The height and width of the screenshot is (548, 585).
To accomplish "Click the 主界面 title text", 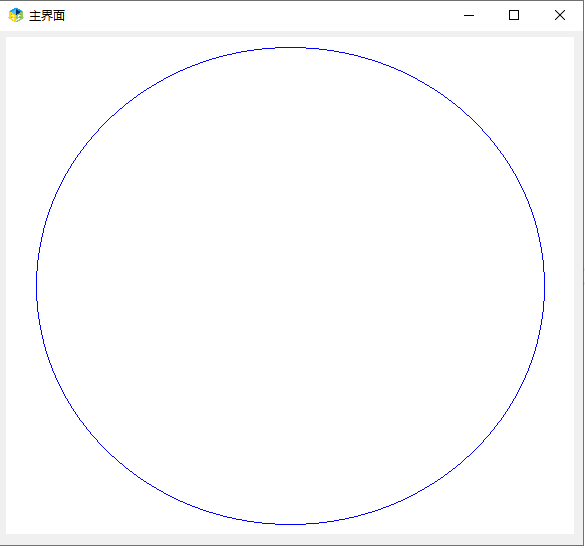I will pyautogui.click(x=47, y=16).
